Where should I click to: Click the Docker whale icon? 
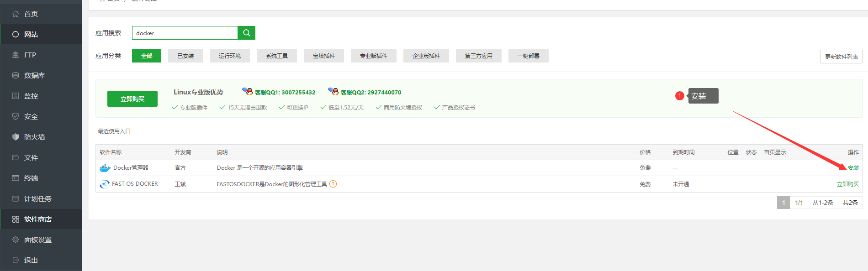click(x=105, y=168)
